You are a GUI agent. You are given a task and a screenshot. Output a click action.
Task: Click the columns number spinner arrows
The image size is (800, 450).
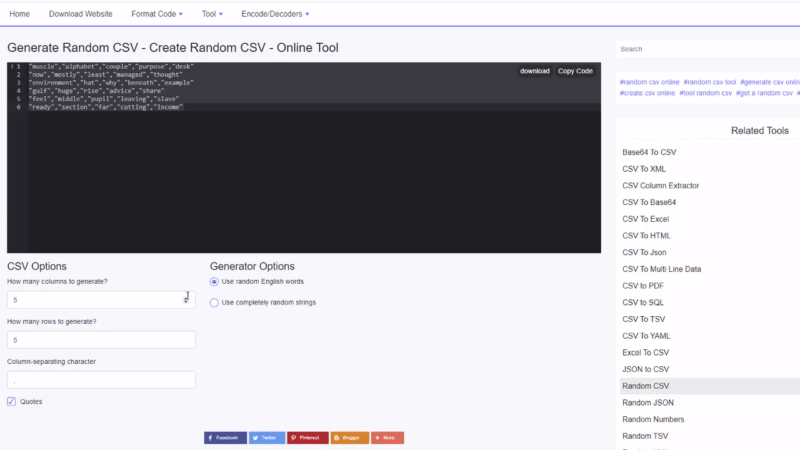point(187,299)
